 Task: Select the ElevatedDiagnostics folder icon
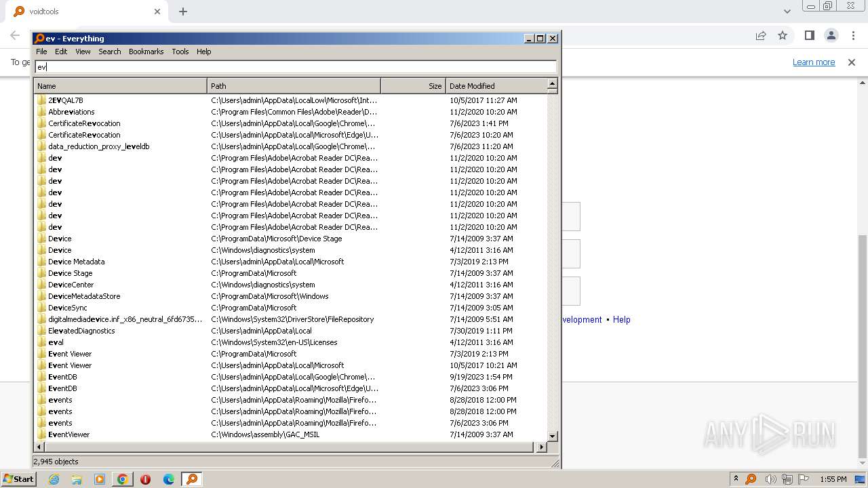[x=41, y=331]
